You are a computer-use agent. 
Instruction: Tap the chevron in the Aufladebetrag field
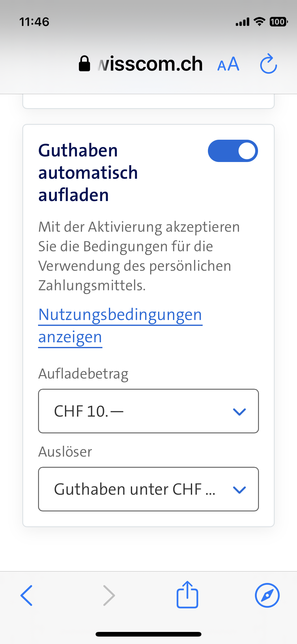point(239,411)
